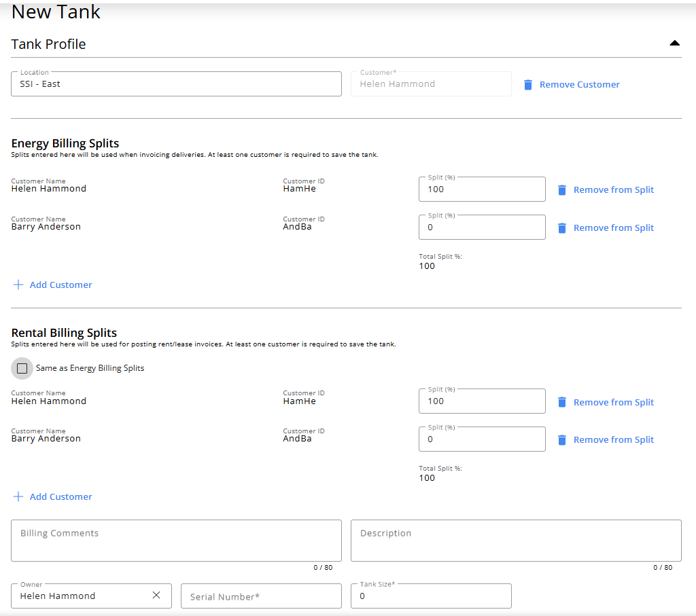Collapse the Tank Profile section
The height and width of the screenshot is (616, 696).
(674, 43)
